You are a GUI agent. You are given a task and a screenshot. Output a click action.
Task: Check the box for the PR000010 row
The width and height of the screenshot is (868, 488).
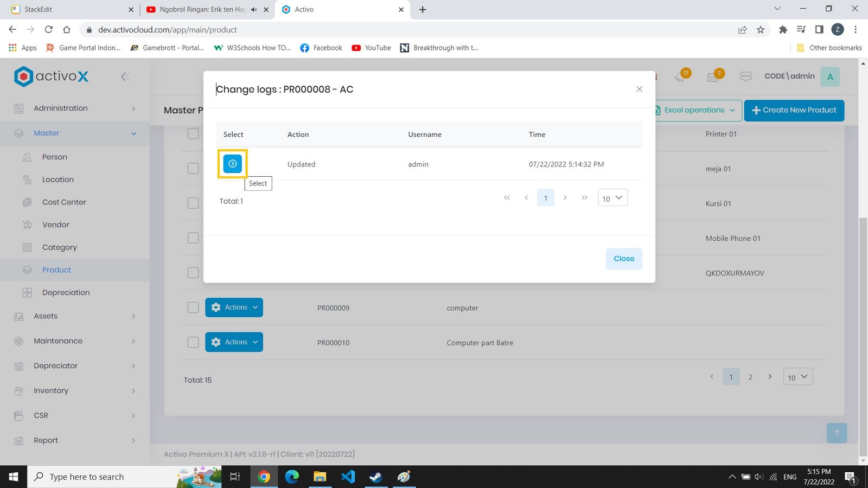(x=193, y=342)
